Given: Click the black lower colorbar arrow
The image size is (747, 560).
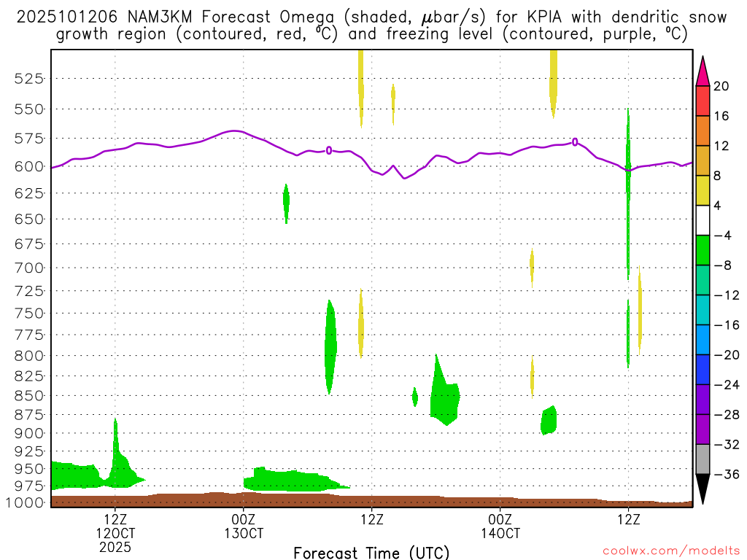Looking at the screenshot, I should click(703, 489).
